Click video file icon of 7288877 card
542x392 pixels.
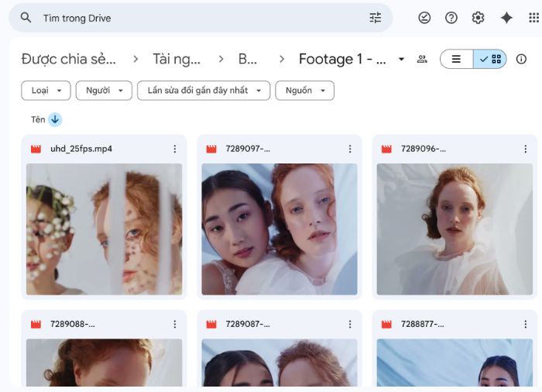pos(386,324)
